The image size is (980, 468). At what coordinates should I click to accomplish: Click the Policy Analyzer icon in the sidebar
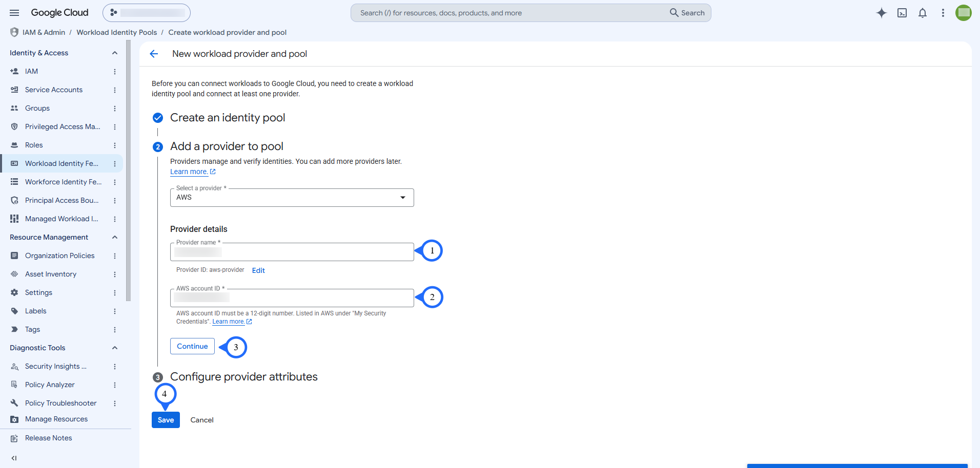pyautogui.click(x=14, y=385)
